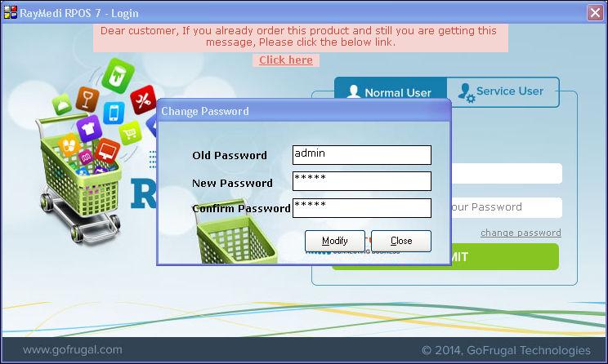Click the 'change password' link
Viewport: 608px width, 364px height.
click(521, 233)
